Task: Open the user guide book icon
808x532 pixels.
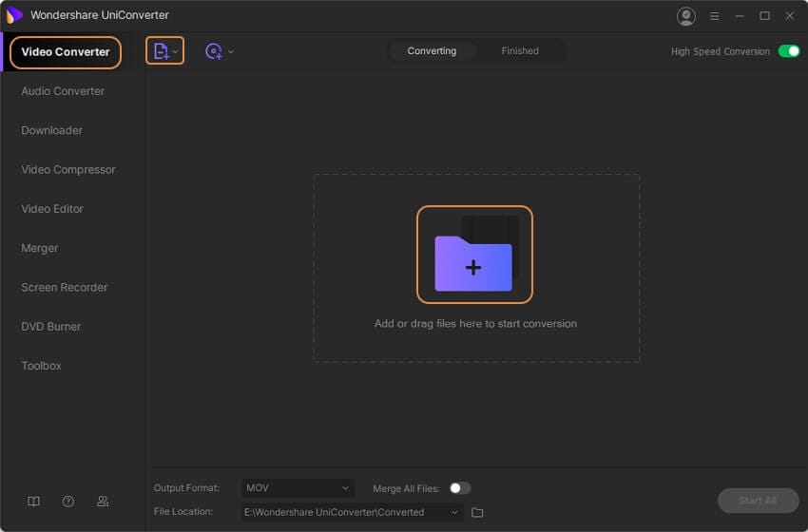Action: (x=33, y=501)
